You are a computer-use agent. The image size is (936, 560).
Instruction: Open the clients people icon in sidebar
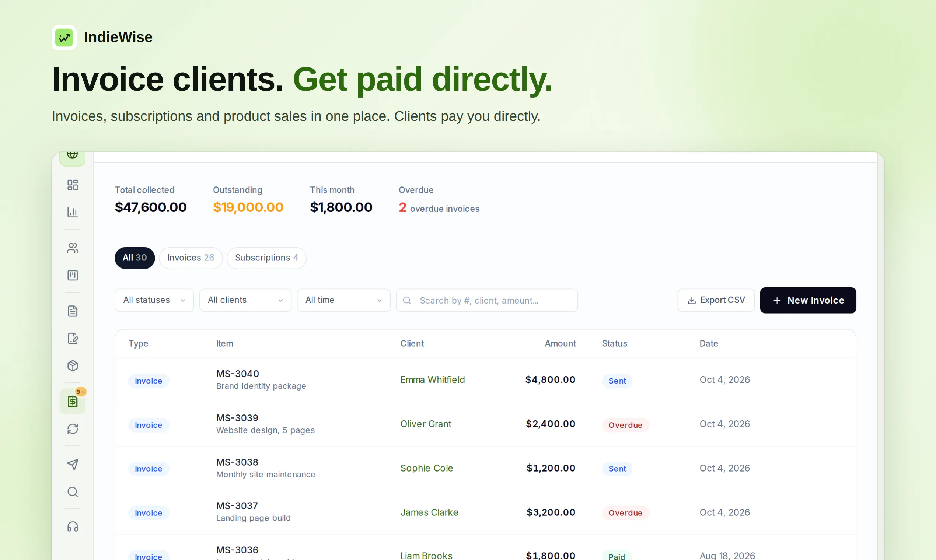(x=73, y=248)
